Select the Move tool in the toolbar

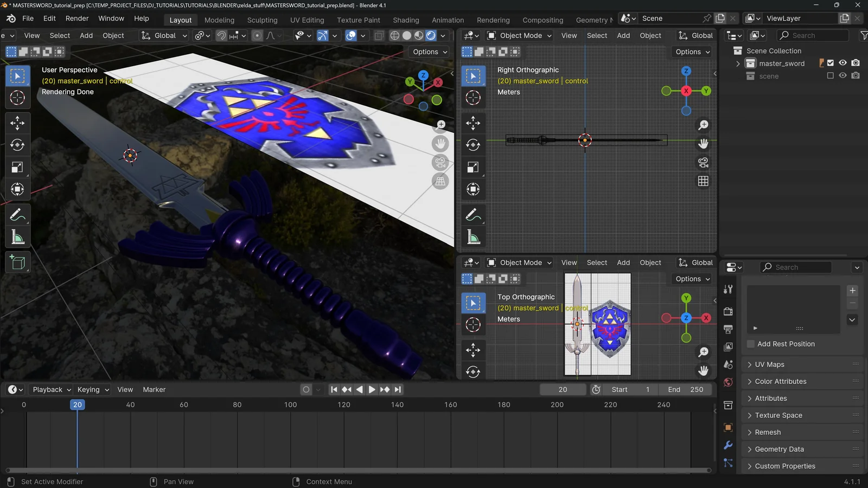tap(17, 123)
